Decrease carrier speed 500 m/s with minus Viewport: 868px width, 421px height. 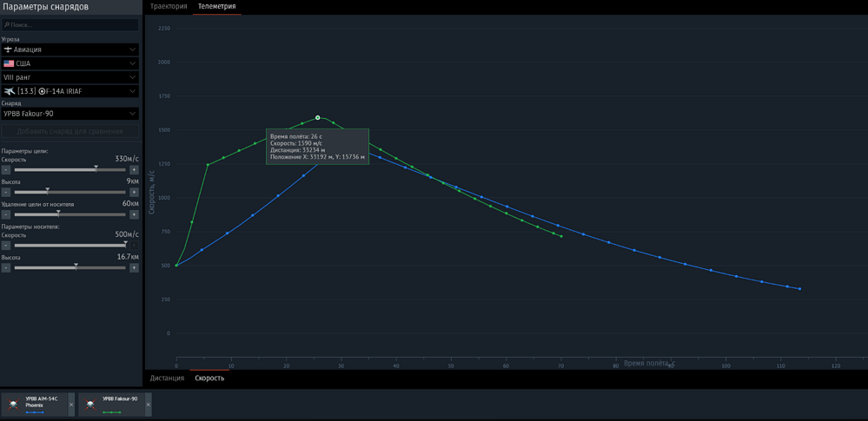coord(5,245)
